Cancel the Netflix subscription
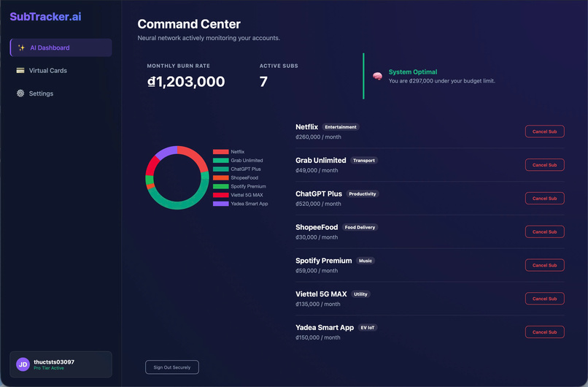This screenshot has height=387, width=588. click(x=544, y=131)
